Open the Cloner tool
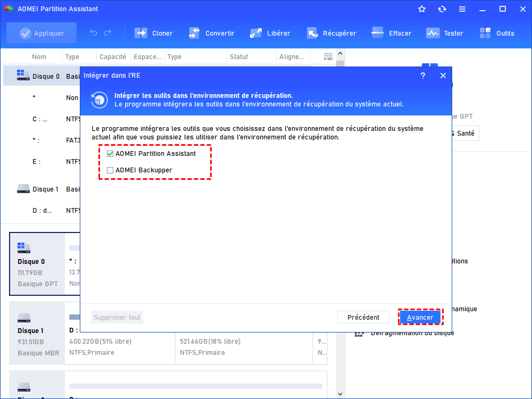Screen dimensions: 532x399 [x=153, y=33]
